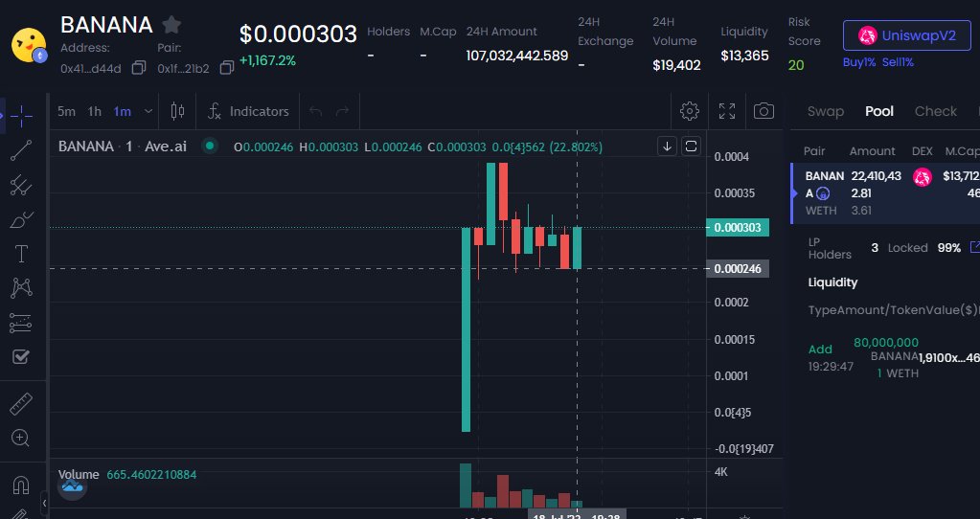The image size is (980, 519).
Task: Open the pitchfork tool
Action: 21,185
